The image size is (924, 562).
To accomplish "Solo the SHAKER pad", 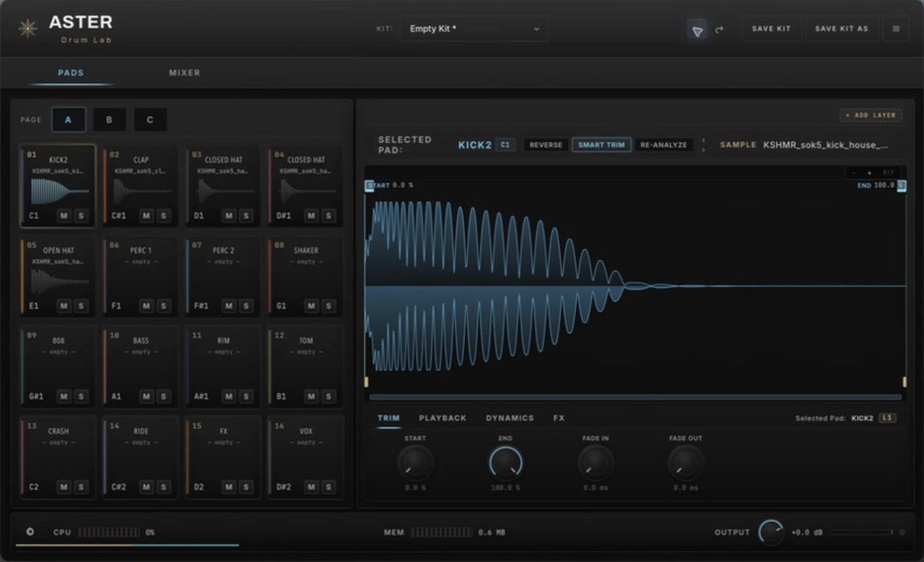I will (x=329, y=306).
